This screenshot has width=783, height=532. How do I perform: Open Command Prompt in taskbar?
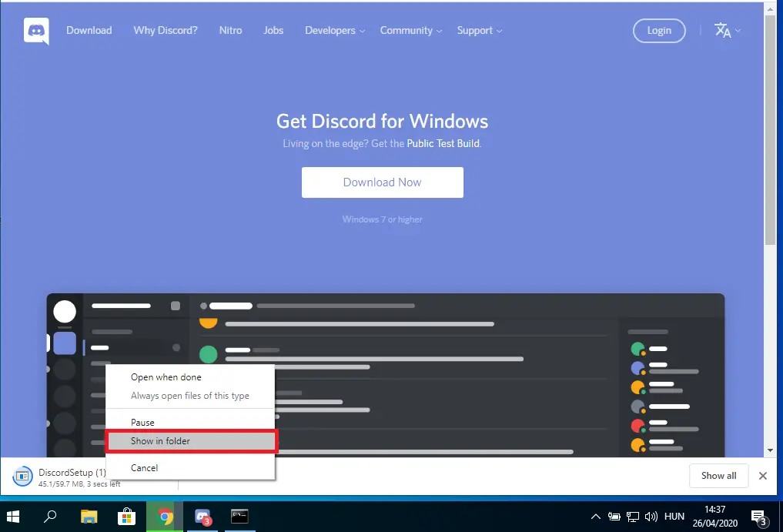pos(239,517)
